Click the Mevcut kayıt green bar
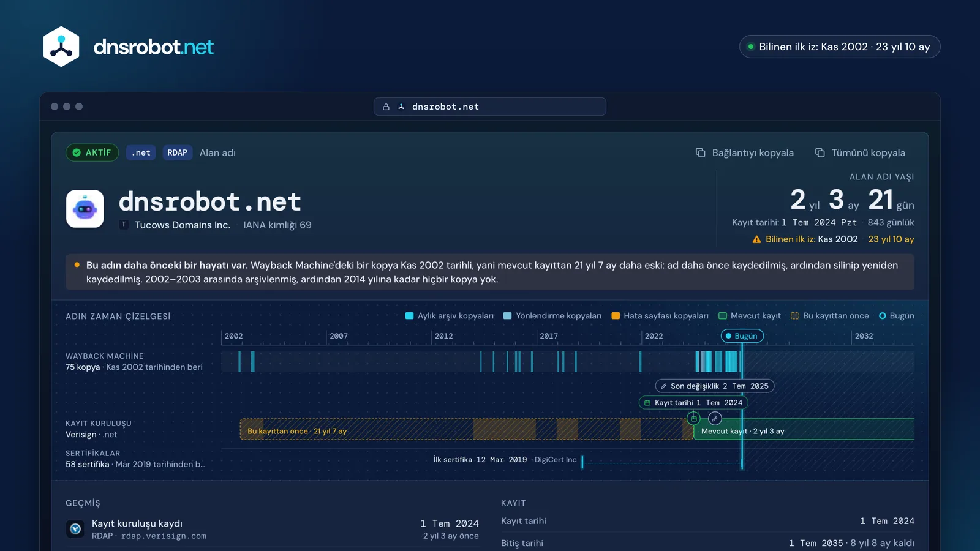The height and width of the screenshot is (551, 980). [x=804, y=430]
